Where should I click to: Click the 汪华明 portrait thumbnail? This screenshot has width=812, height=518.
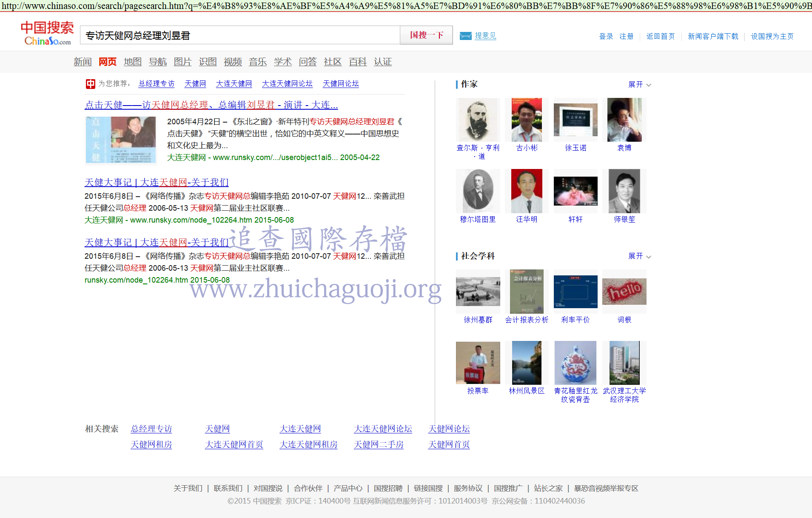click(527, 191)
